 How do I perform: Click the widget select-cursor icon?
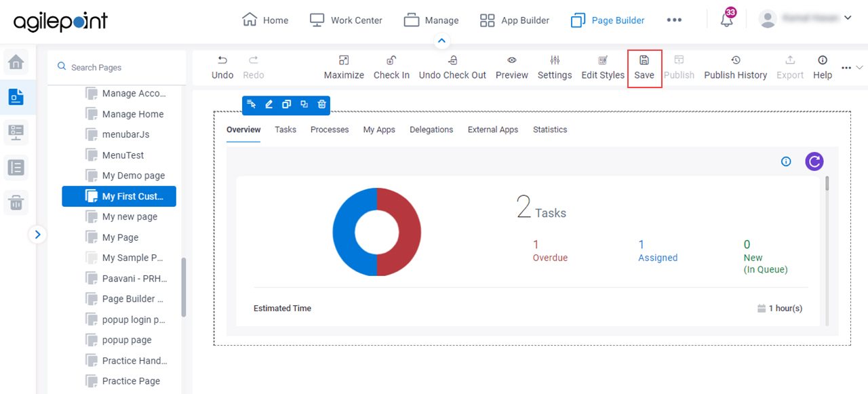(252, 104)
